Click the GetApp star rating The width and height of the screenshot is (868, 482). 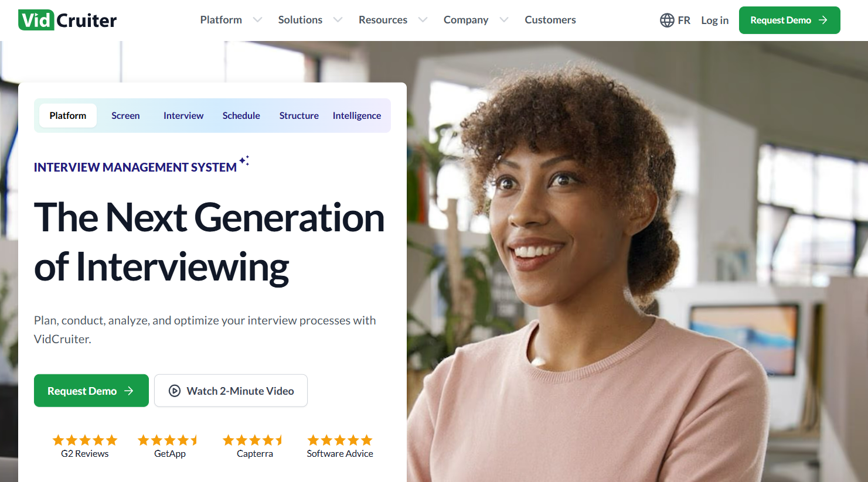169,440
